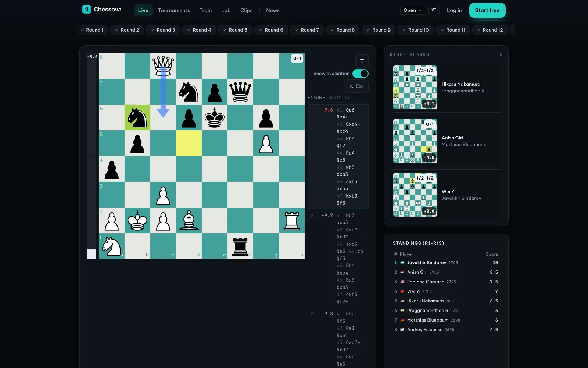
Task: Close the engine panel with Esc
Action: [x=356, y=86]
